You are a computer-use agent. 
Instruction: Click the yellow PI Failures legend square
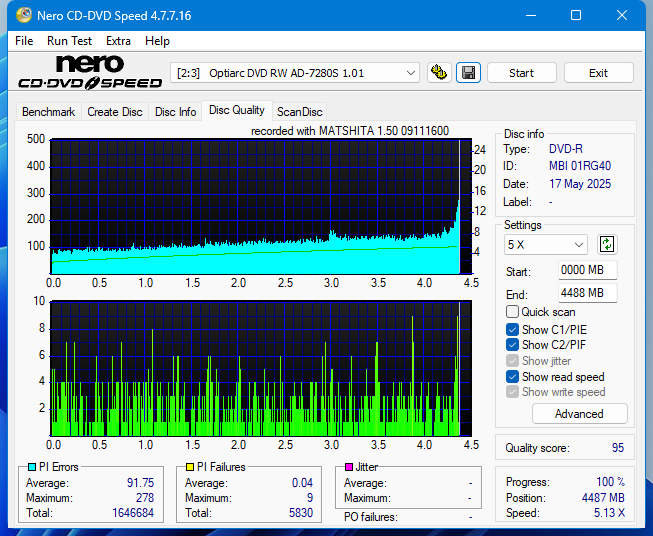coord(190,467)
